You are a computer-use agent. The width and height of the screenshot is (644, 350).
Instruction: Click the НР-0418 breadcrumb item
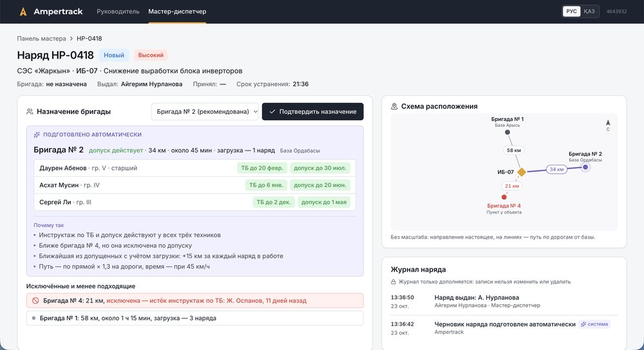click(x=89, y=39)
